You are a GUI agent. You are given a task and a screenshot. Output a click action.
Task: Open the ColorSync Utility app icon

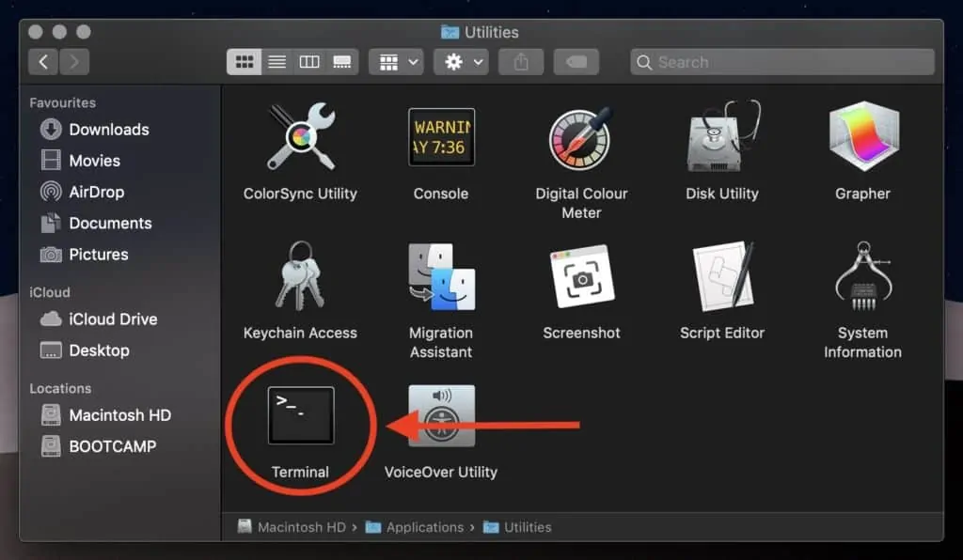click(x=300, y=136)
